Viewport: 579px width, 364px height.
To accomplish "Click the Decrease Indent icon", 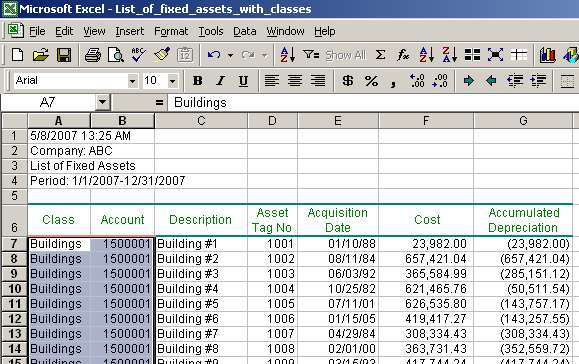I will pos(515,80).
